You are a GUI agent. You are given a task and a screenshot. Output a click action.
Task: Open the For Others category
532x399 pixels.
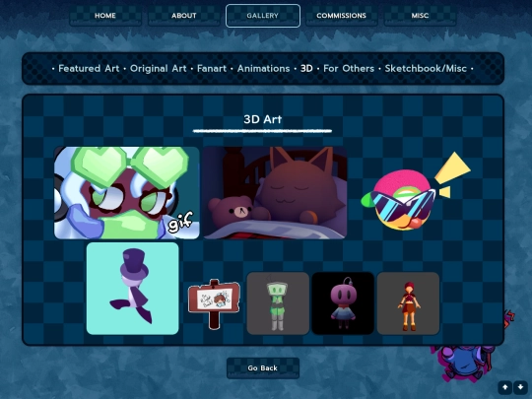[x=349, y=69]
